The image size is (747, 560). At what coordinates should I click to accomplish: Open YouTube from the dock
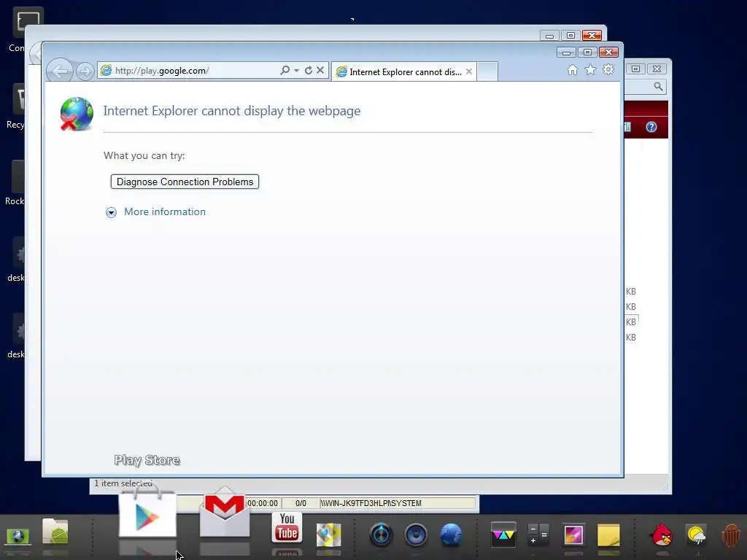click(x=287, y=528)
